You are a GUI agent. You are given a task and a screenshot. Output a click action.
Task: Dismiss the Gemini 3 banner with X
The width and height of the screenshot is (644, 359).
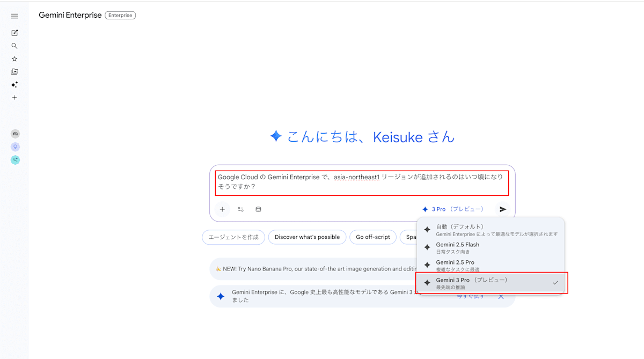[x=501, y=297]
